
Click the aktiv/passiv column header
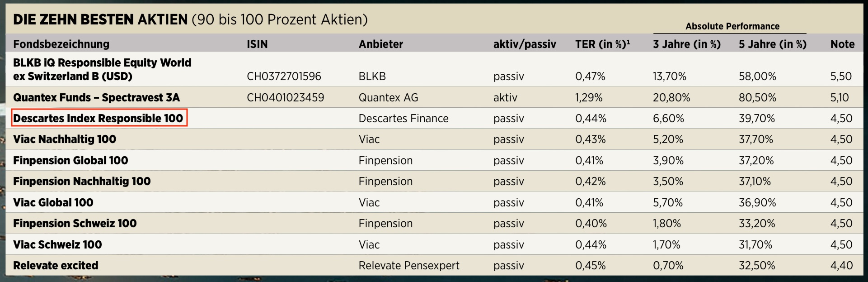coord(525,44)
